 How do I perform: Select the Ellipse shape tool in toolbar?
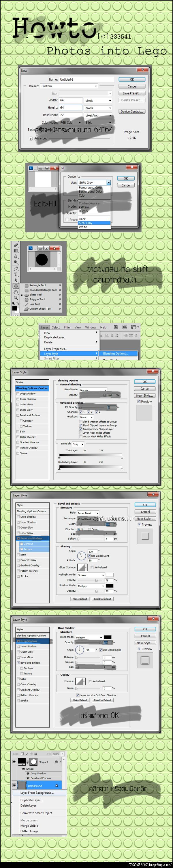pyautogui.click(x=16, y=286)
